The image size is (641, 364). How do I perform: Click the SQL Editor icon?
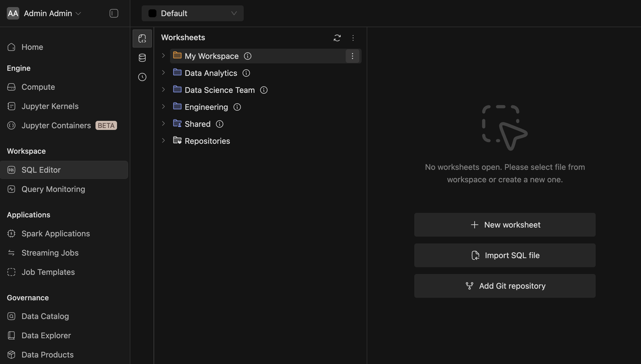click(11, 170)
